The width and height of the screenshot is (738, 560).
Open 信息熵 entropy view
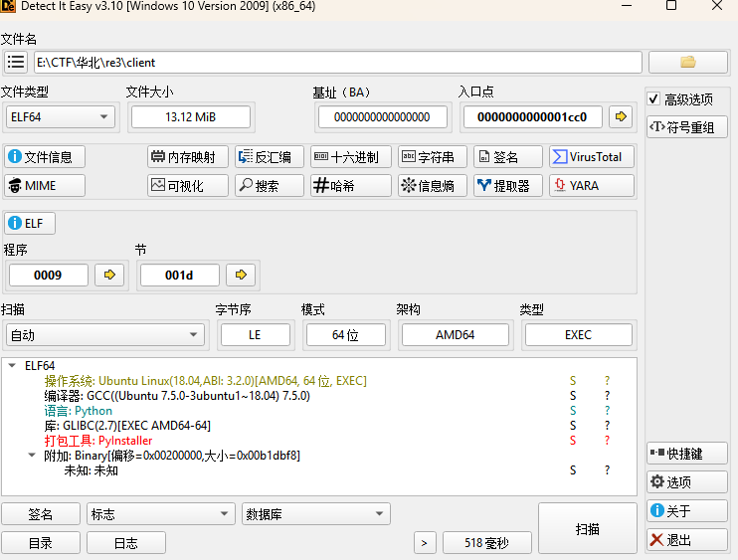click(x=432, y=185)
